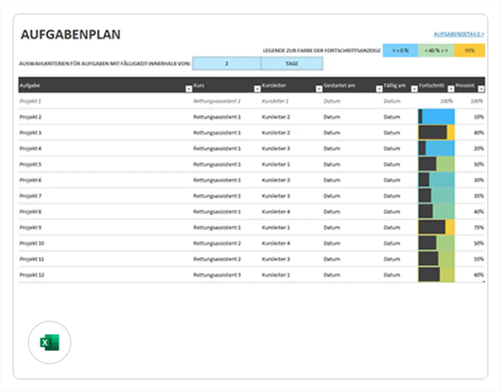Click 'Rettungsassistent 3' in the Projekt 12 row
500x392 pixels.
(x=217, y=275)
